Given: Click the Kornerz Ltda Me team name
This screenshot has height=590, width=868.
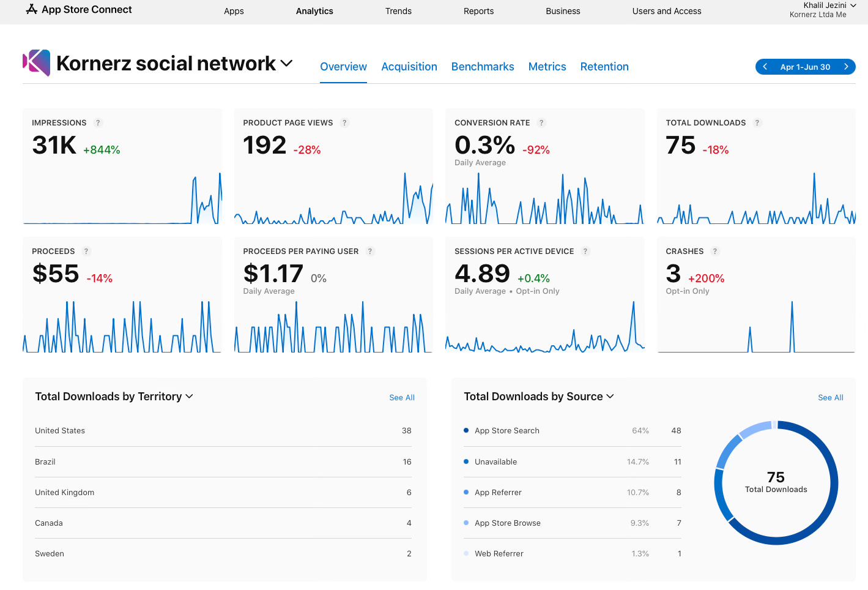Looking at the screenshot, I should [818, 15].
